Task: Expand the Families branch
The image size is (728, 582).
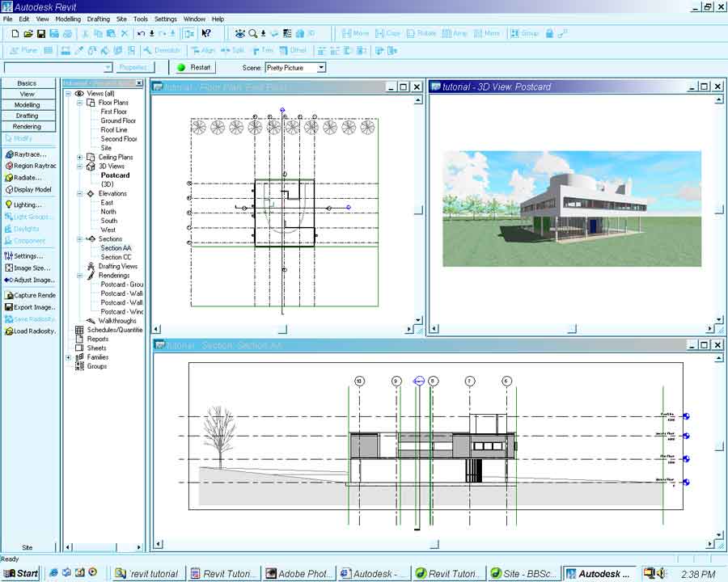Action: [x=68, y=357]
